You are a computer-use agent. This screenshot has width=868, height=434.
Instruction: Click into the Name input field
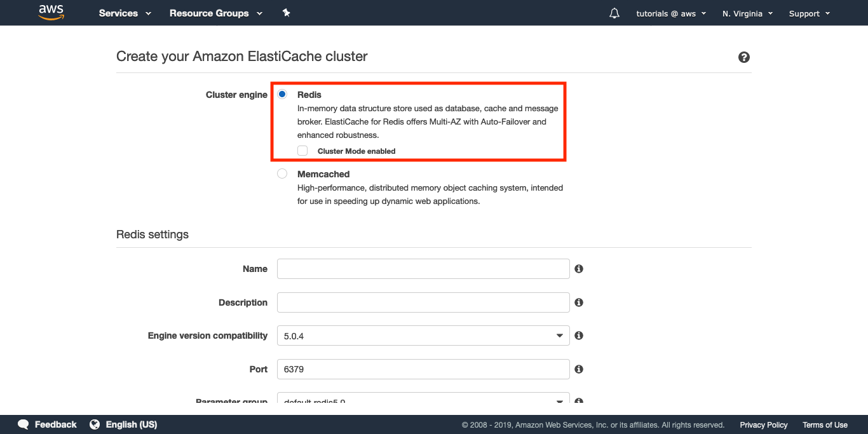coord(423,269)
